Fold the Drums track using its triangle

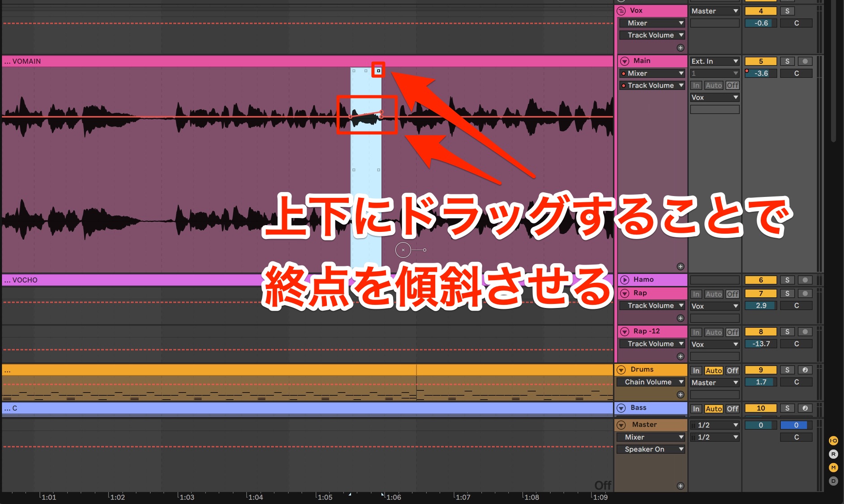tap(621, 370)
